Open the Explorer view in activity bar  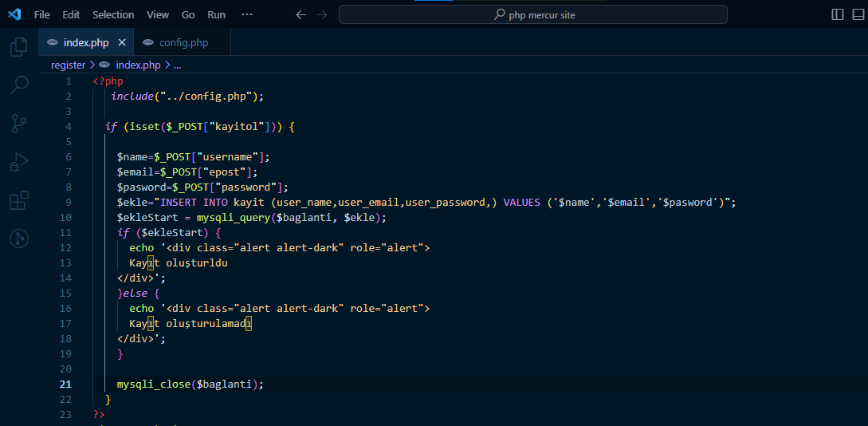point(18,47)
